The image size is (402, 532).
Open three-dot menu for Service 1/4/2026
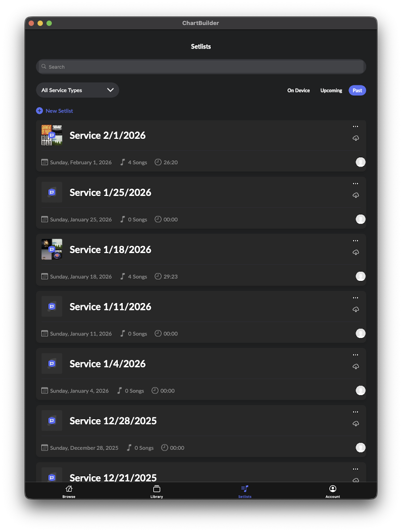pyautogui.click(x=356, y=355)
